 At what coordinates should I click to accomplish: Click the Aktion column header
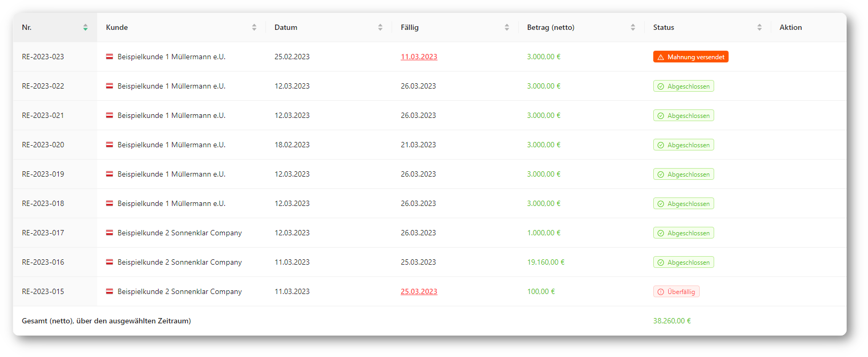click(x=790, y=27)
